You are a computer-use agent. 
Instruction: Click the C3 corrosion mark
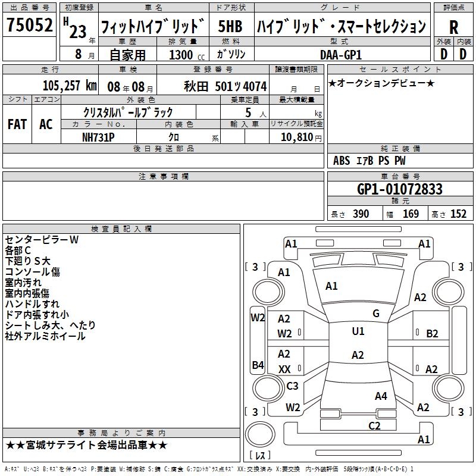(292, 386)
